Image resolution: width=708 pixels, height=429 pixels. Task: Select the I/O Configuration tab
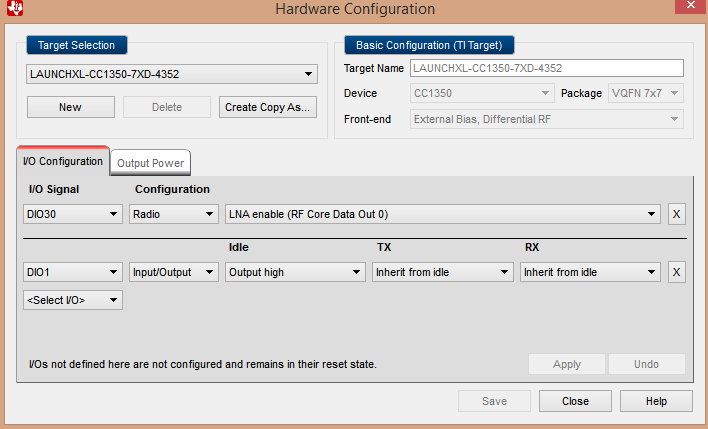64,161
